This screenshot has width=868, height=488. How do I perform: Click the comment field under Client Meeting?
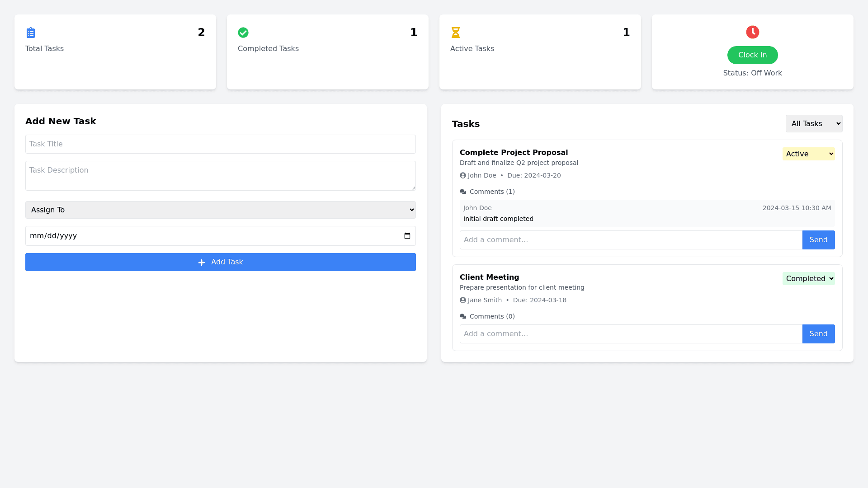click(x=631, y=334)
